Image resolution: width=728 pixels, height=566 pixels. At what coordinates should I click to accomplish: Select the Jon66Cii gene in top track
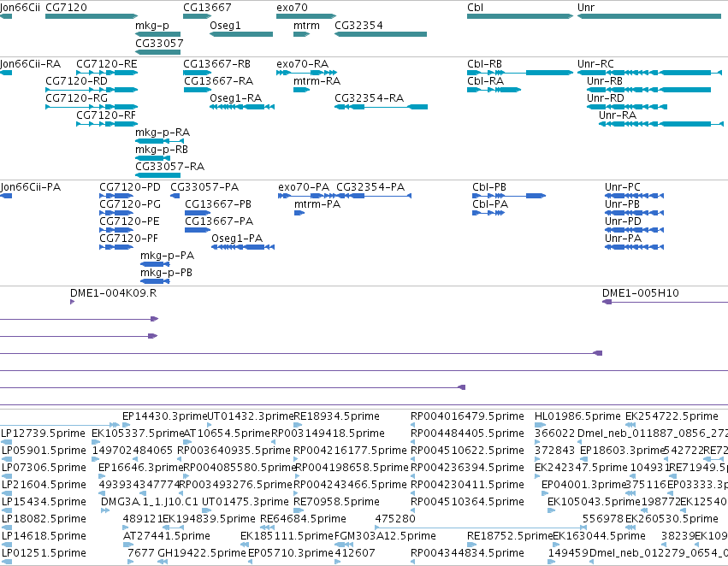pos(6,17)
